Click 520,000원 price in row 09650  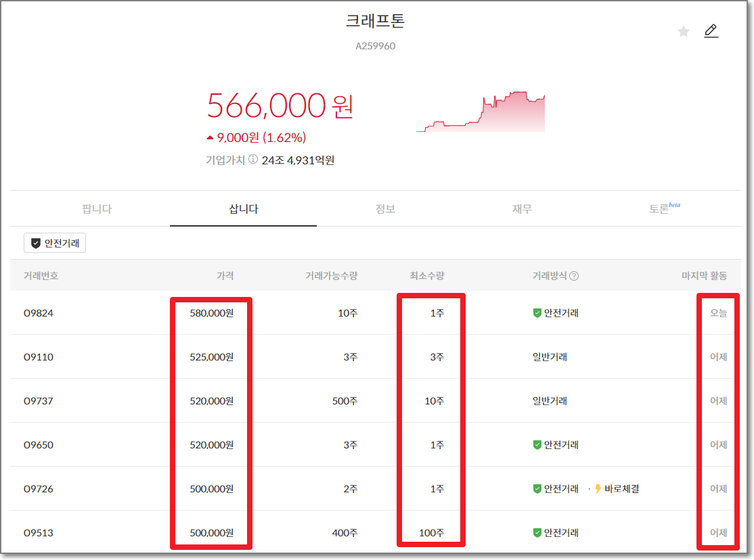212,444
